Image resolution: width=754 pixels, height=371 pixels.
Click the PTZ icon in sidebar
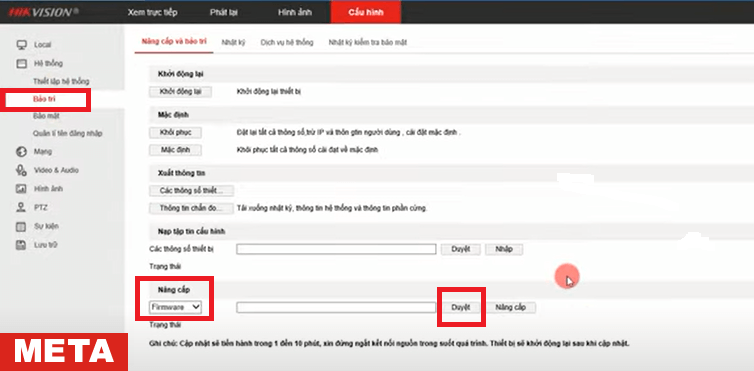(x=21, y=208)
